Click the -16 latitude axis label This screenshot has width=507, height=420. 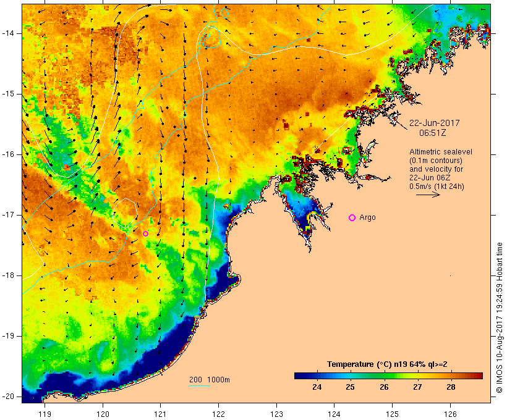pyautogui.click(x=7, y=154)
